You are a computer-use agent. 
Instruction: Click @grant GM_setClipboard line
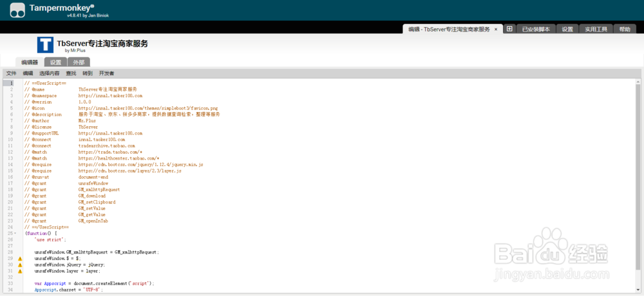[x=70, y=202]
